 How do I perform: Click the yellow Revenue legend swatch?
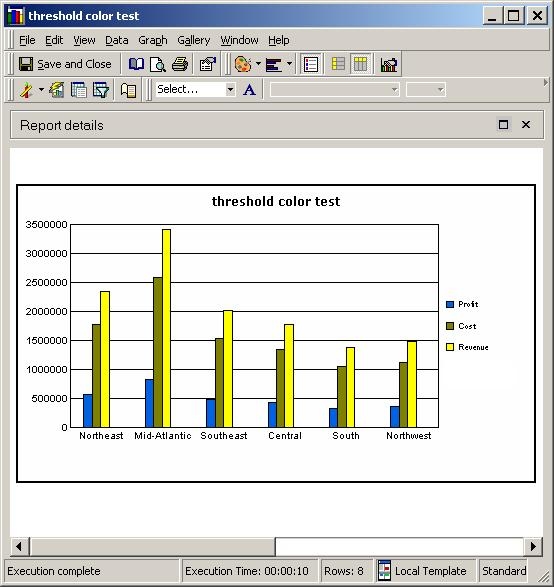point(450,347)
